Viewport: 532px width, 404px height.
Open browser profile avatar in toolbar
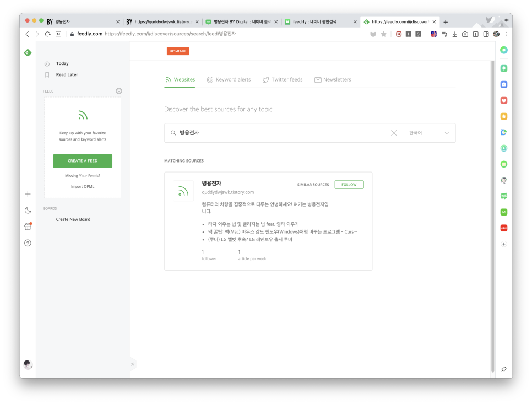[x=496, y=34]
